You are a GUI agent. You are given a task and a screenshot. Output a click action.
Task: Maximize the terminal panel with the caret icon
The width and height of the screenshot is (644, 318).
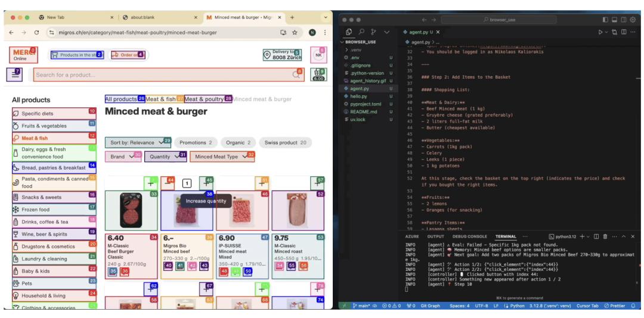[624, 237]
